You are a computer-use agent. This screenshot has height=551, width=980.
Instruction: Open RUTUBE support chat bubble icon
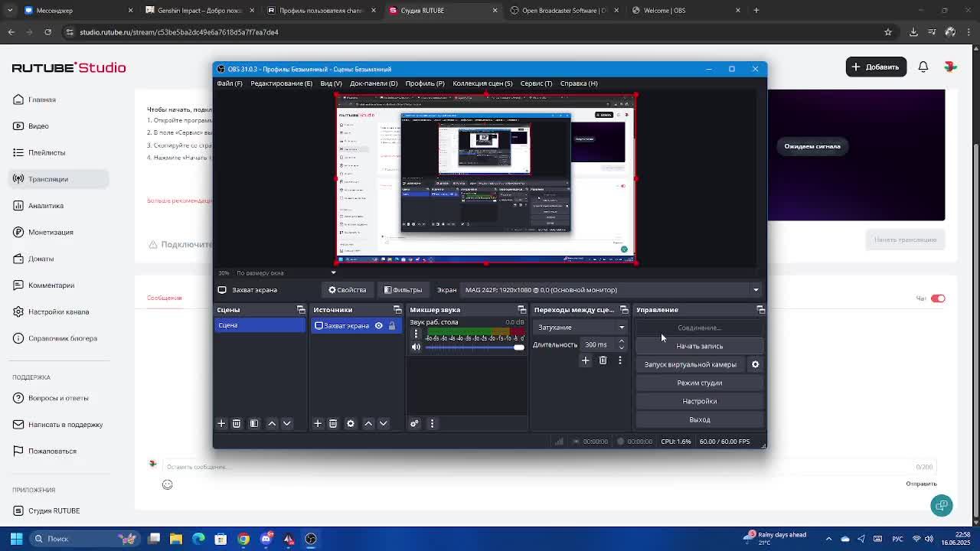click(942, 505)
